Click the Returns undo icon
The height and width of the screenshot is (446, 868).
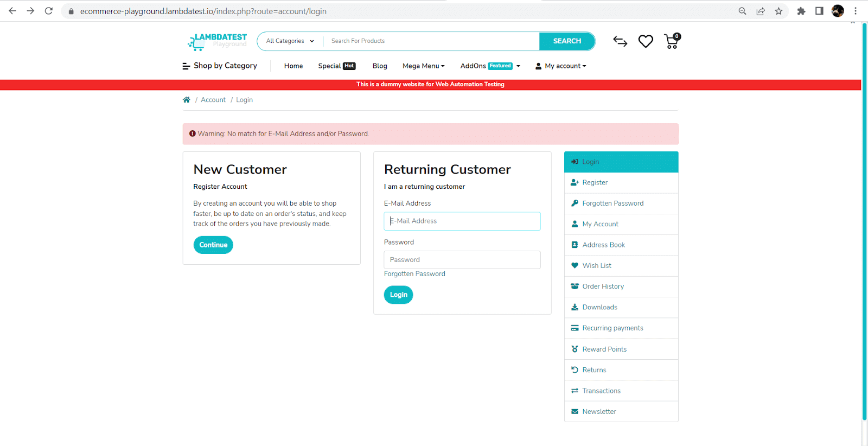(575, 369)
